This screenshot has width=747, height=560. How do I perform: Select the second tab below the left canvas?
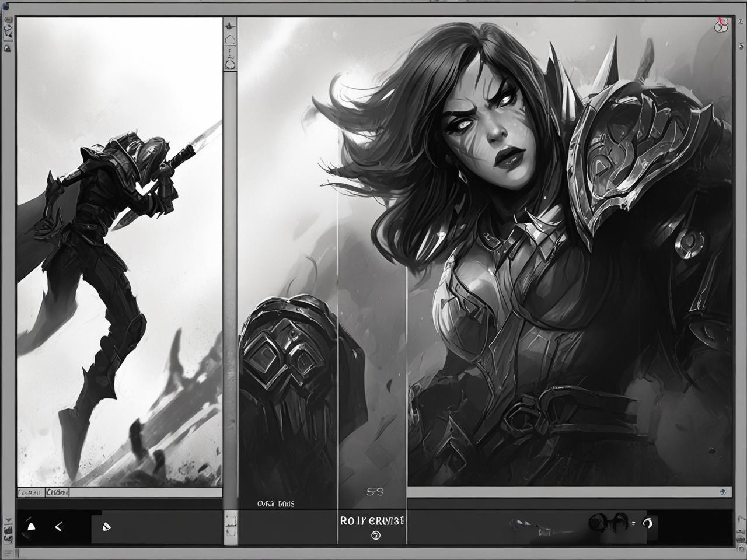[x=57, y=492]
